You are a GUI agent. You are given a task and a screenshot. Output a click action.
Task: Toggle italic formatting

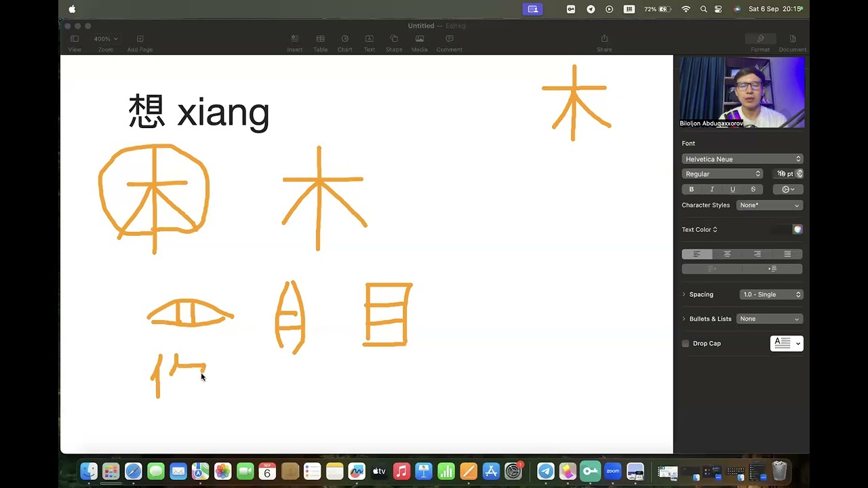point(711,189)
